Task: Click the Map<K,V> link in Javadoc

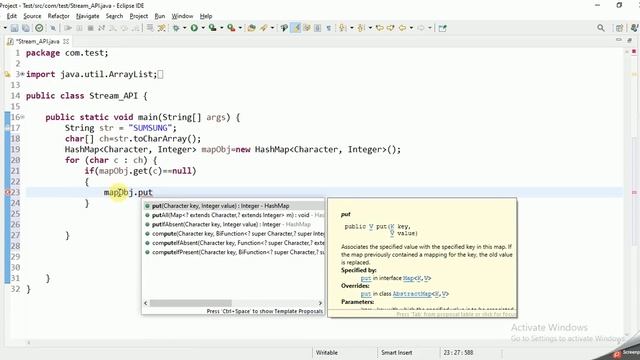Action: coord(417,278)
